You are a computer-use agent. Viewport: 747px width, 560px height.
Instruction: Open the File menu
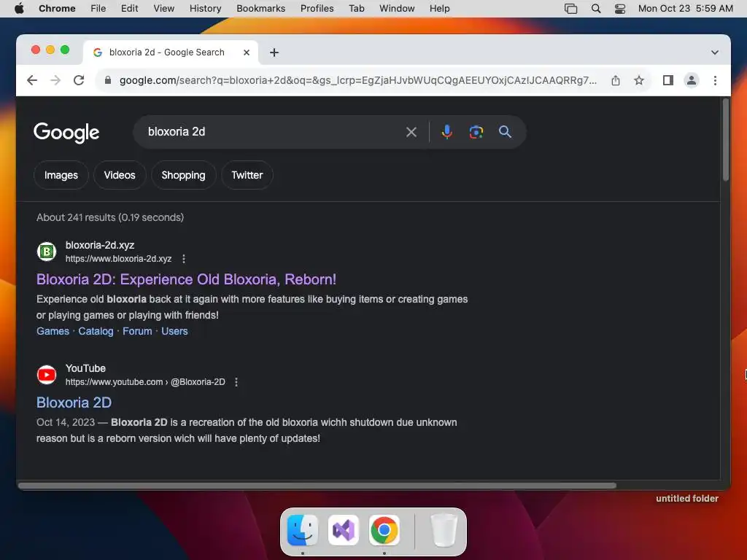pos(98,9)
